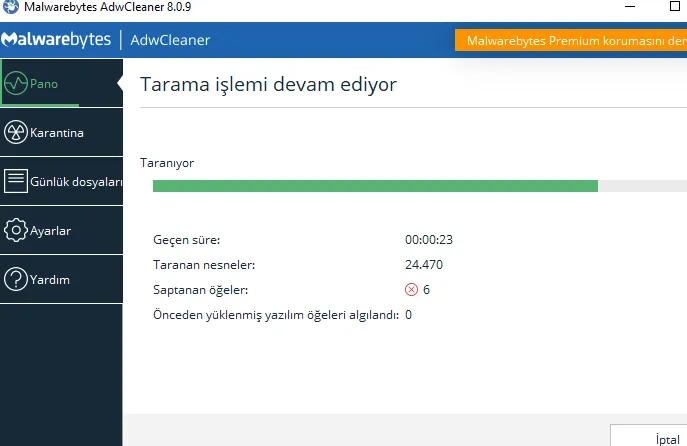Click the 'Geçen süre:' label
Viewport: 687px width, 446px height.
186,240
